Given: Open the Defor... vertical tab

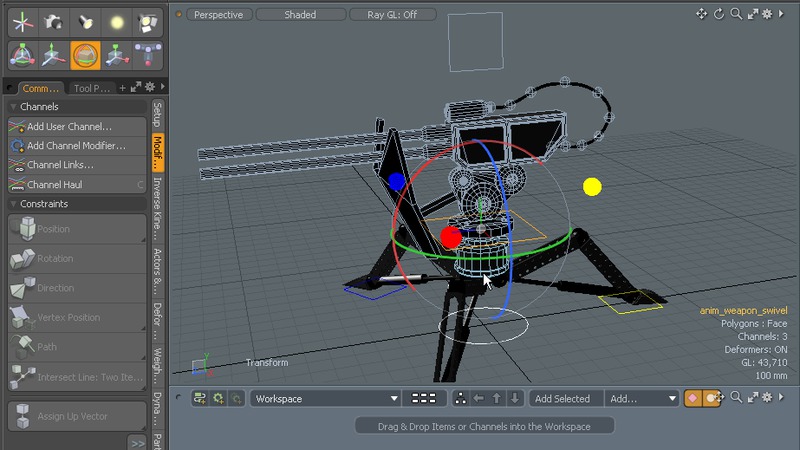Looking at the screenshot, I should tap(158, 320).
